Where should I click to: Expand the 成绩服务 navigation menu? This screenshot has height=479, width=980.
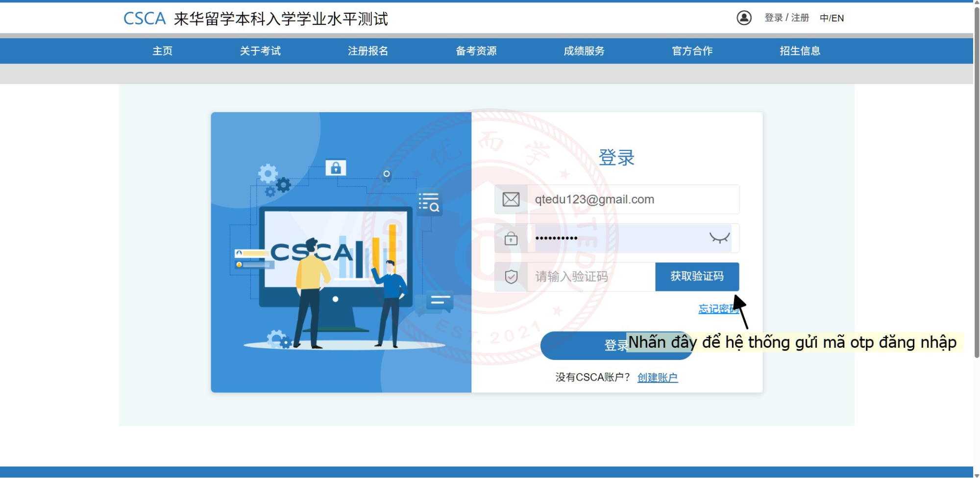coord(584,51)
